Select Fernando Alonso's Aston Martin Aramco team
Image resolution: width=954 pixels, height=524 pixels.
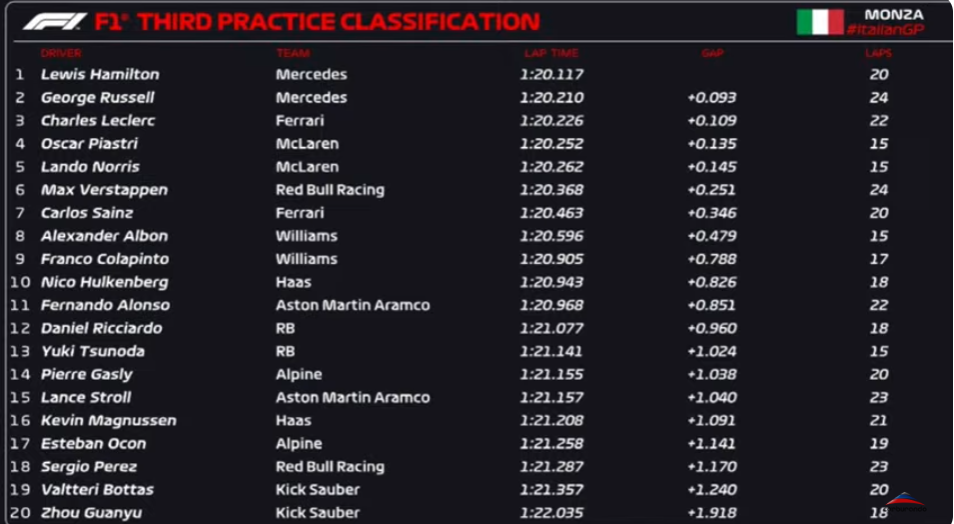point(352,305)
